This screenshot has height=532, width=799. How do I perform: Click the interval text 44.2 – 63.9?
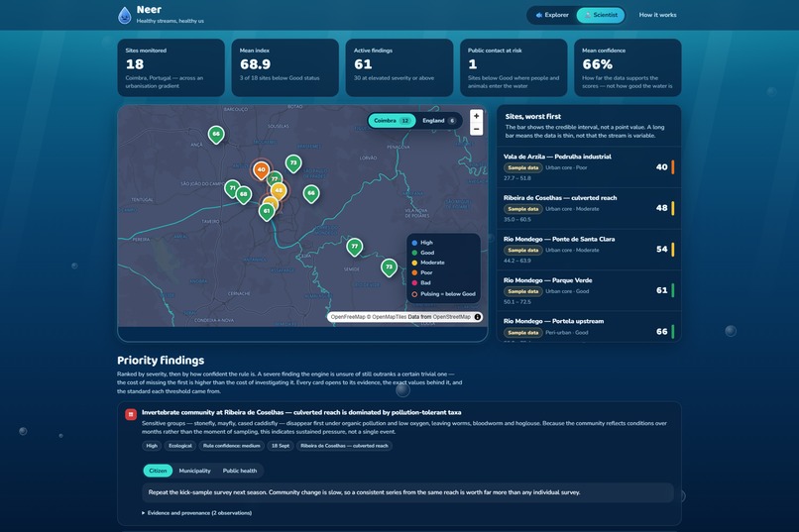tap(517, 261)
